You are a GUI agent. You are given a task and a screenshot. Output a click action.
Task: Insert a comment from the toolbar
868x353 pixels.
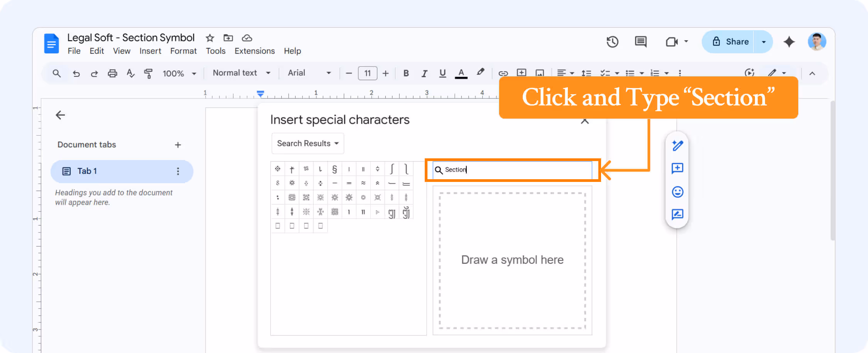[522, 73]
